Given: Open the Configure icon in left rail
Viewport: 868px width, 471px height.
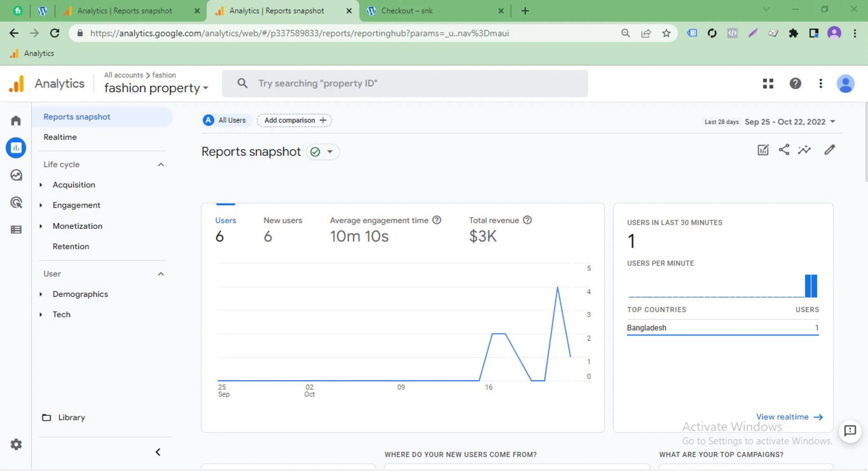Looking at the screenshot, I should click(16, 230).
